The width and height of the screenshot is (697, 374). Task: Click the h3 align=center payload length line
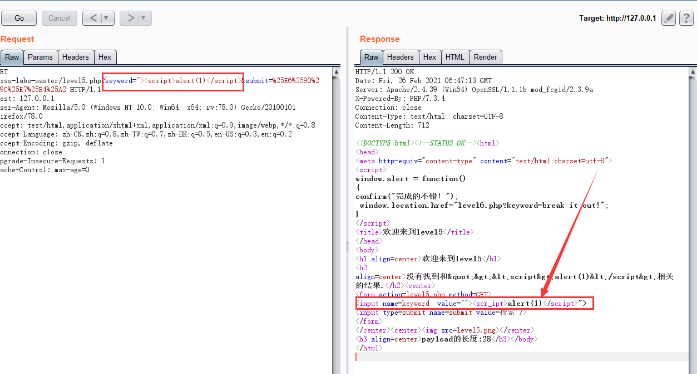pyautogui.click(x=446, y=339)
